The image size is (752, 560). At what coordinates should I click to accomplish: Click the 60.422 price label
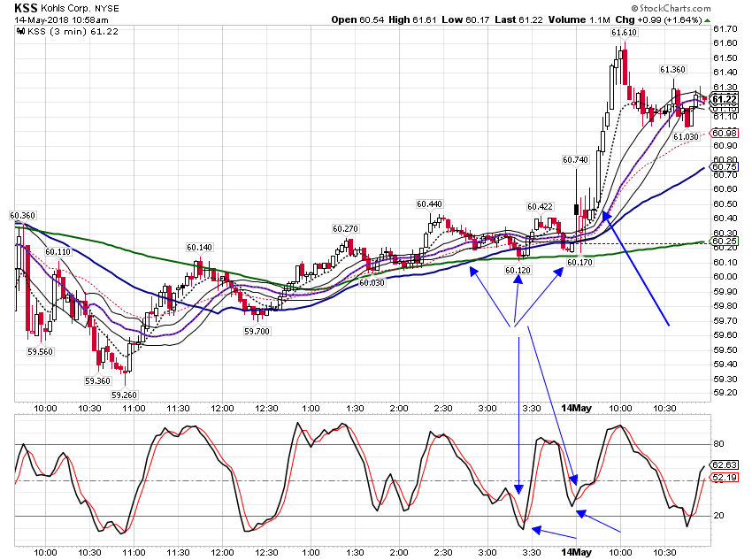pos(540,207)
